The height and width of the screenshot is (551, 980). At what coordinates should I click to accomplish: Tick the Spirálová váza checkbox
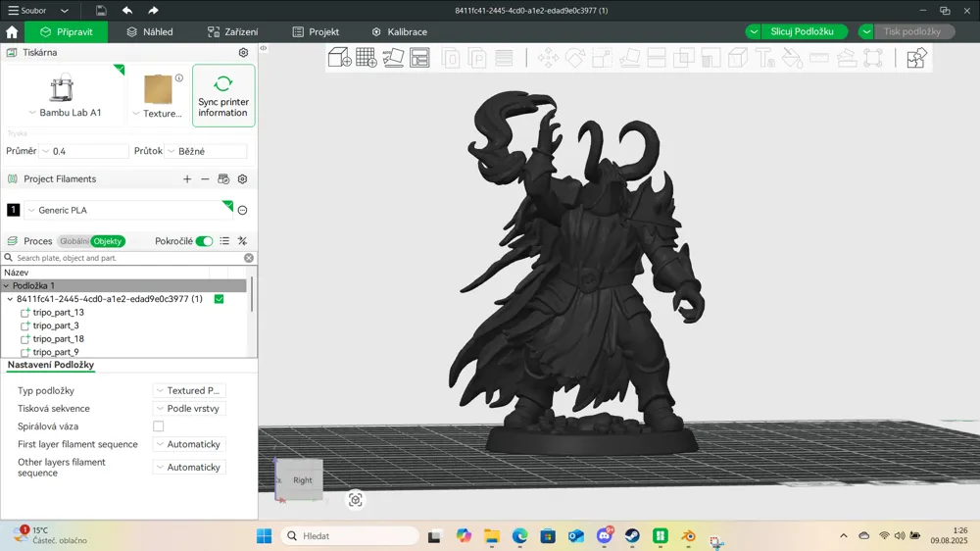(159, 426)
